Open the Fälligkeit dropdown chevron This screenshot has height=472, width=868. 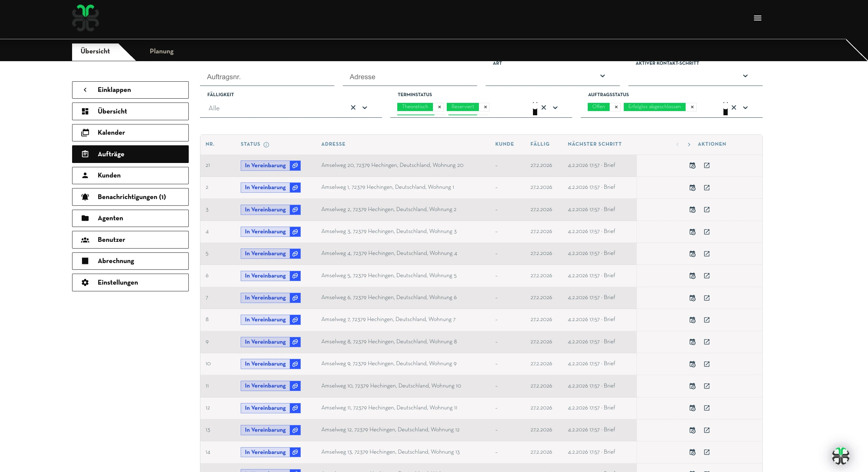364,108
